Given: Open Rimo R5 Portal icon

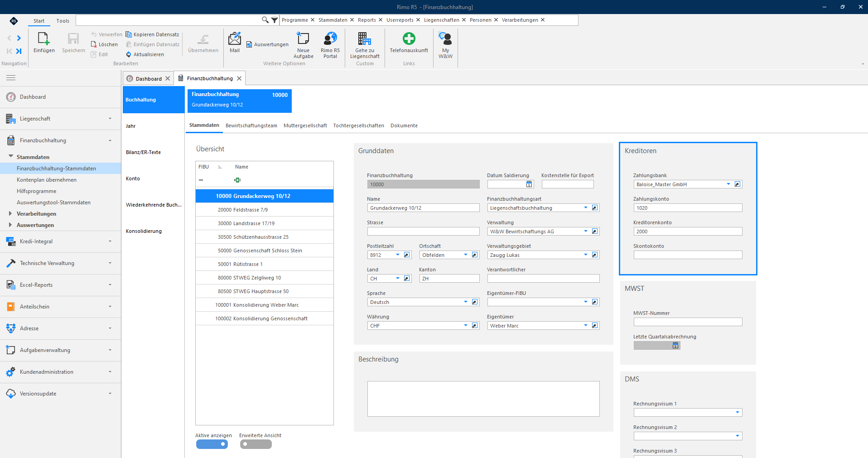Looking at the screenshot, I should (330, 39).
